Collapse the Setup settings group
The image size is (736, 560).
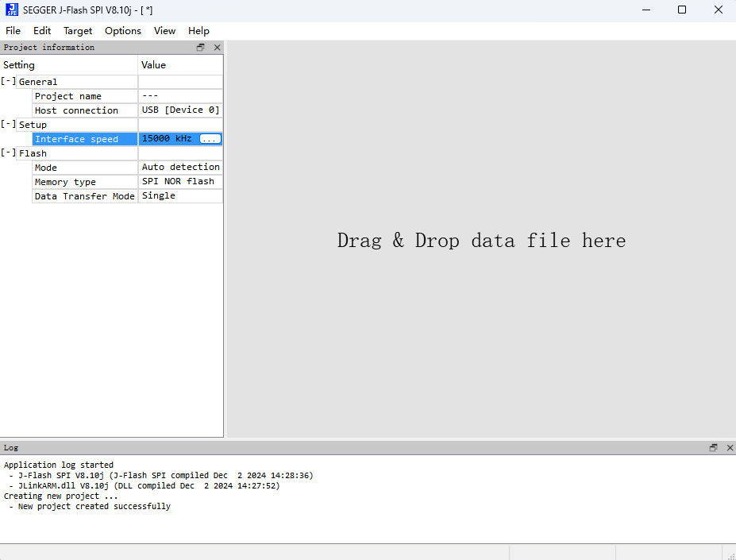pos(8,124)
